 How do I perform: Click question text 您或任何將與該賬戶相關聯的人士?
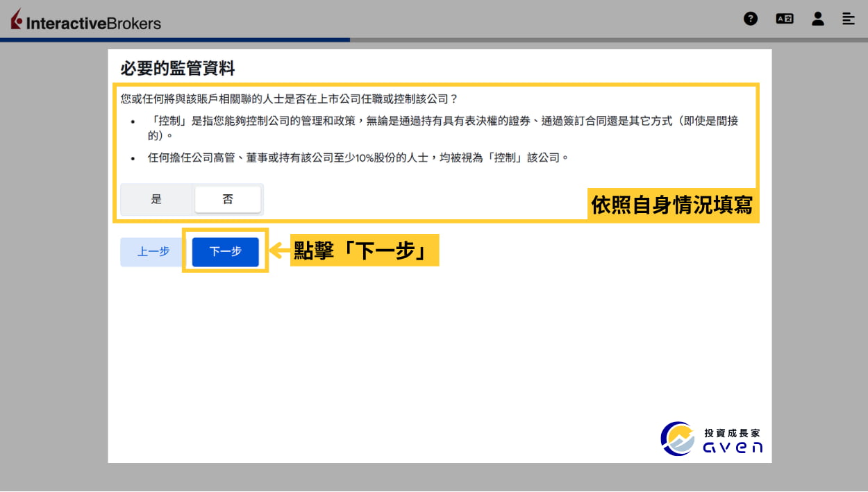(290, 99)
